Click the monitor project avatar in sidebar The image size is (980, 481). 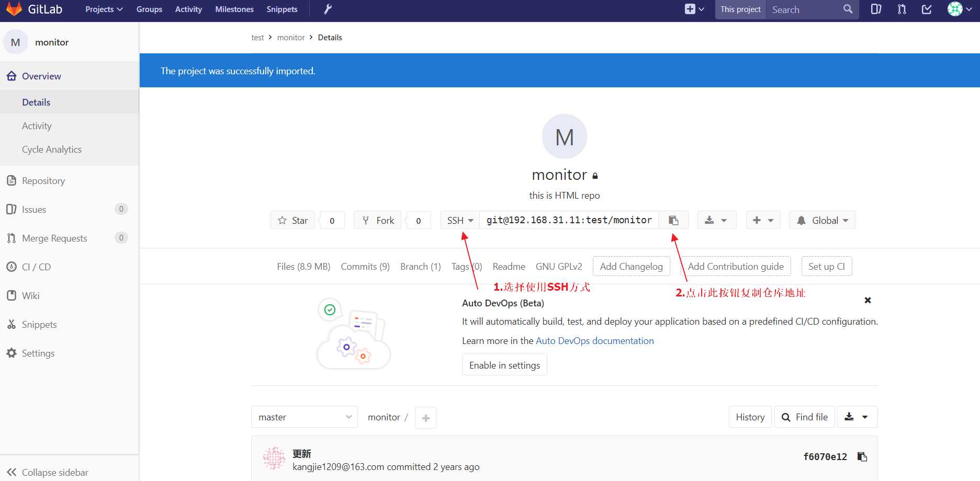coord(16,42)
